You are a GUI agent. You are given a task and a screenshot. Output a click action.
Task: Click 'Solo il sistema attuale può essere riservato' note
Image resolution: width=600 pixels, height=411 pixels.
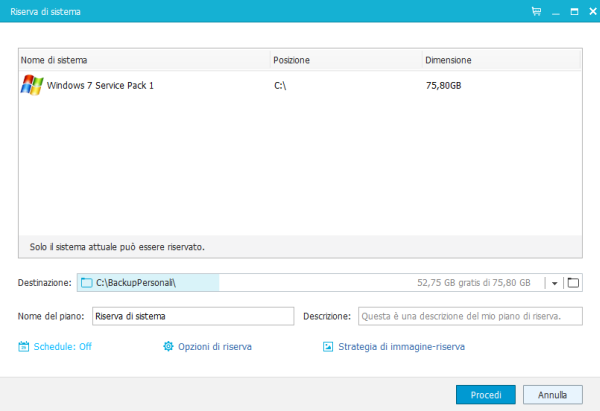point(117,247)
